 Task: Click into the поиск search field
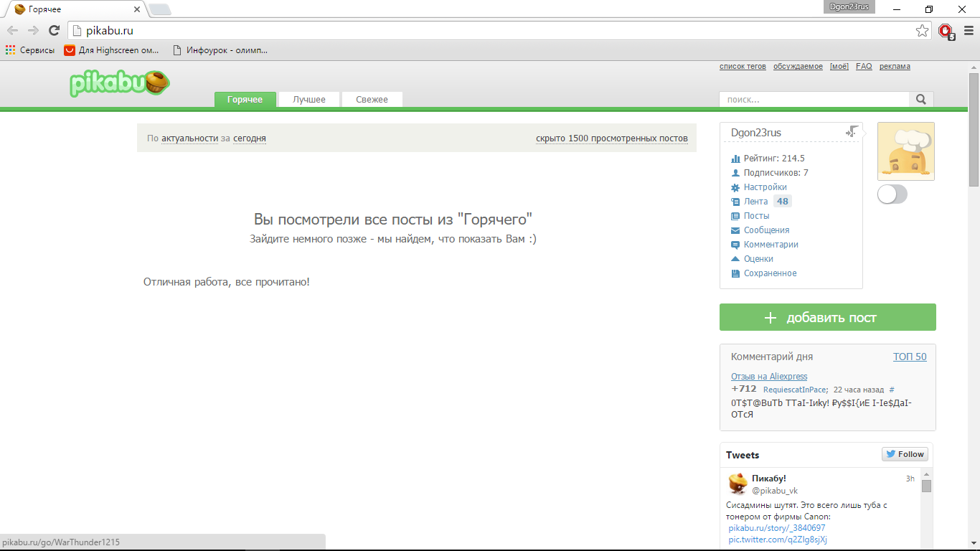click(814, 100)
